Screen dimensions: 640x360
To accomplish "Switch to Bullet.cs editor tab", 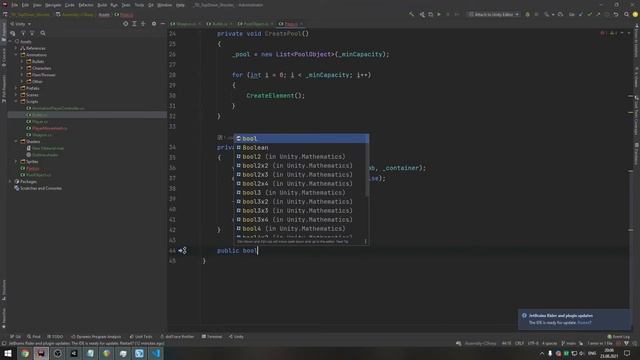I will (x=220, y=24).
